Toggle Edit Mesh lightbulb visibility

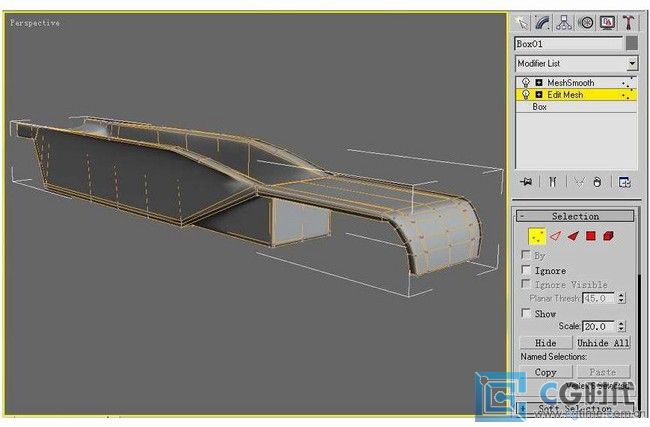click(526, 95)
